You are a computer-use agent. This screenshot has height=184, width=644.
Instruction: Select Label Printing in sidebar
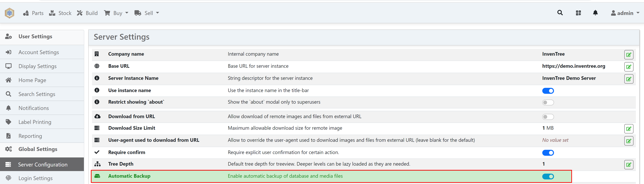pyautogui.click(x=35, y=122)
